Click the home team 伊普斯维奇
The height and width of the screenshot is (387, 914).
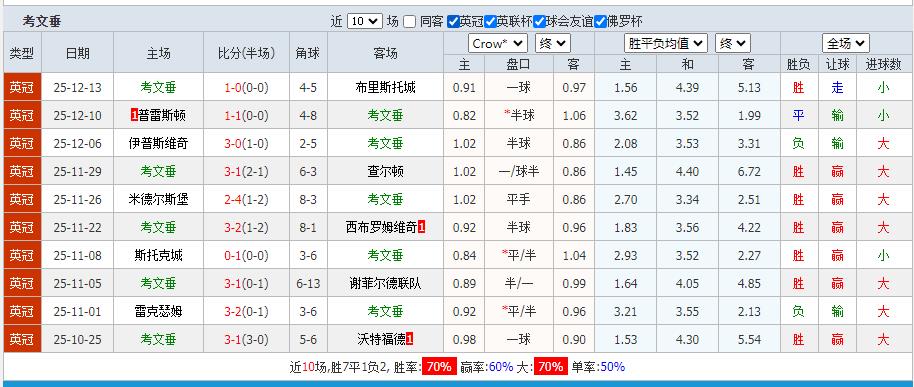(159, 143)
